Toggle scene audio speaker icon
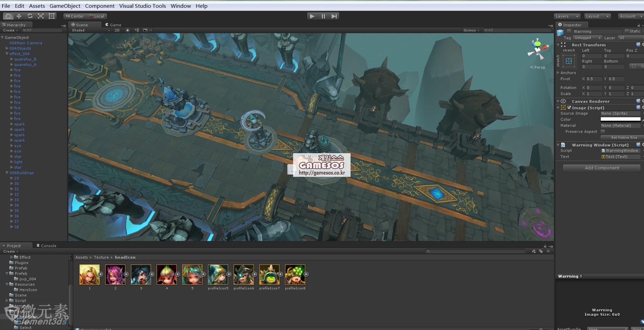644x330 pixels. tap(137, 30)
